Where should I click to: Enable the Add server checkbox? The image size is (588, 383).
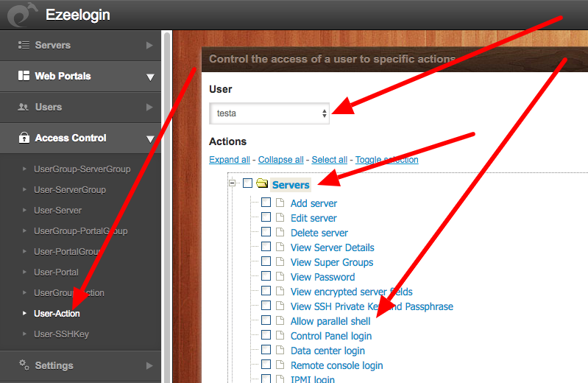[x=266, y=203]
